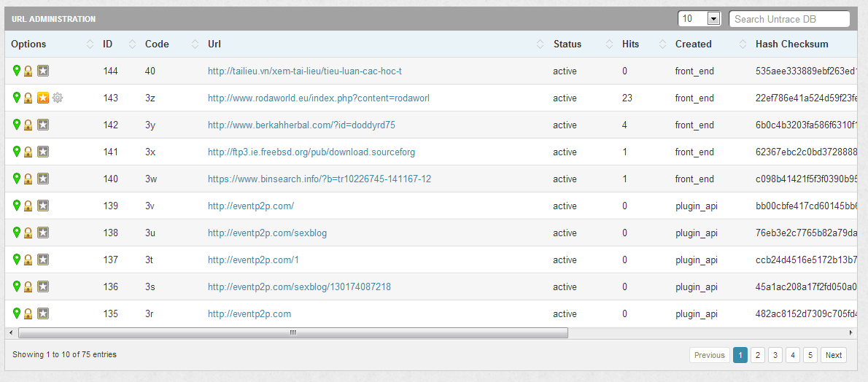Click the padlock for eventp2p.com/1 row

coord(28,260)
